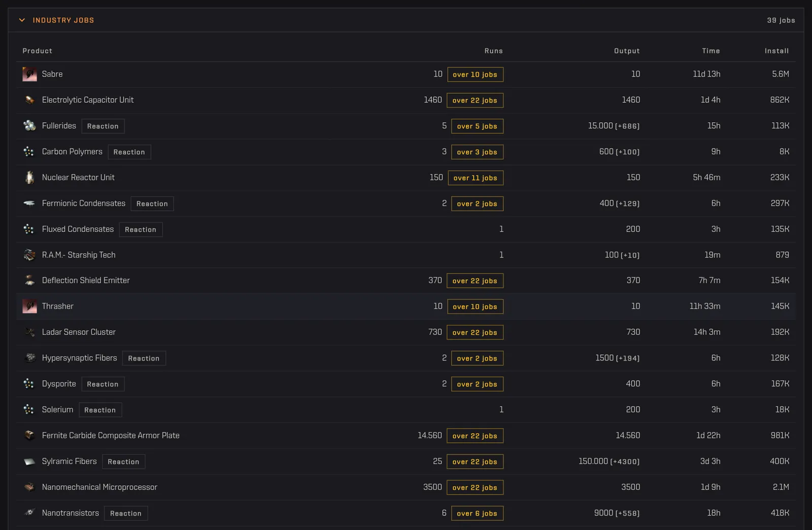The image size is (812, 530).
Task: Click the Hypersynaptic Fibers icon
Action: click(x=29, y=358)
